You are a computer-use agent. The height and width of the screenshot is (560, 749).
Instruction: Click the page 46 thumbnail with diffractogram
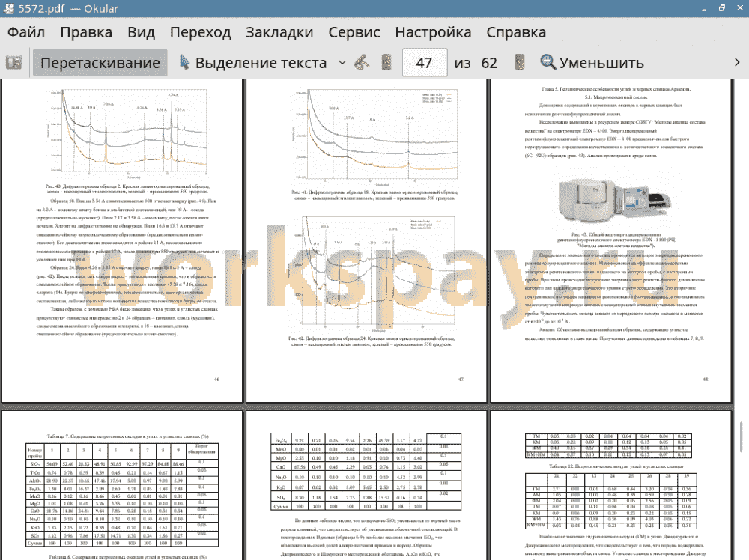[x=122, y=240]
